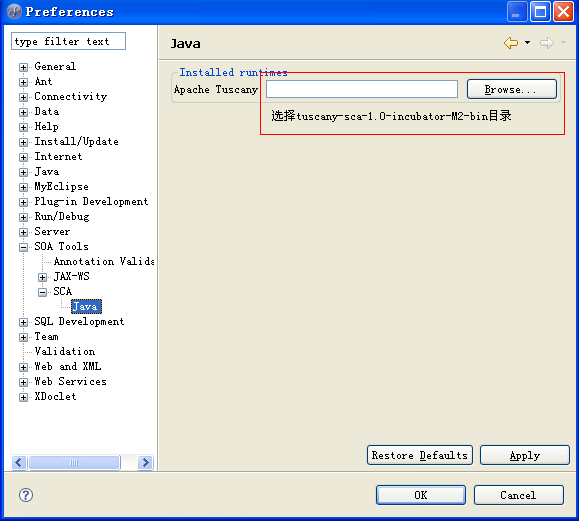Select Data preference category
The image size is (579, 521).
47,112
